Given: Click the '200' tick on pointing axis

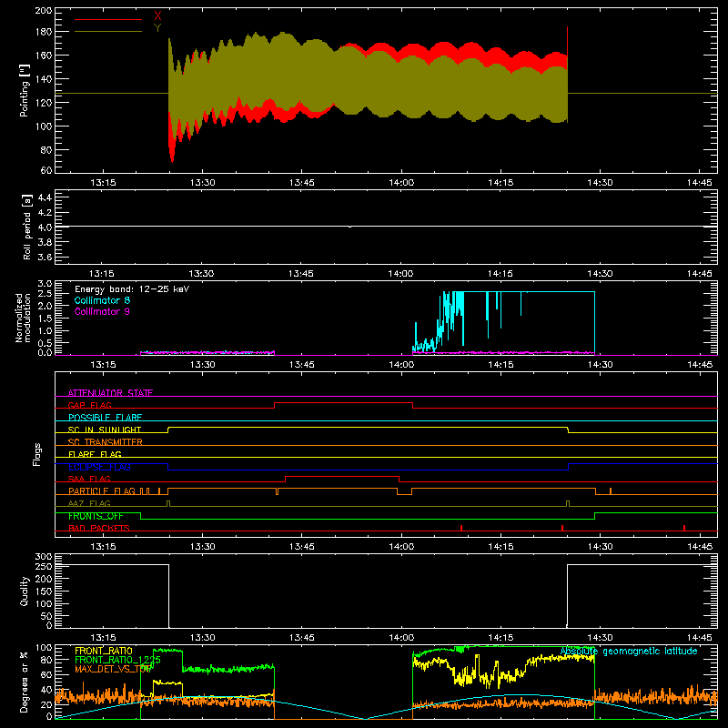Looking at the screenshot, I should [44, 10].
